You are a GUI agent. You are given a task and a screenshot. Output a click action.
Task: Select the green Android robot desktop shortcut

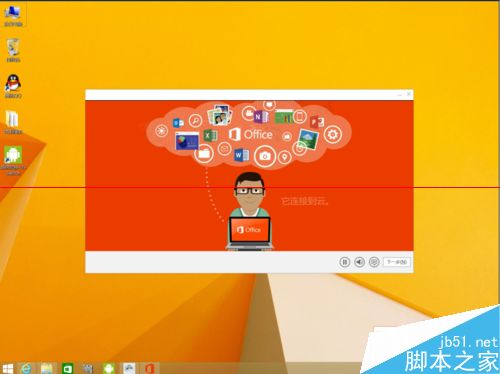point(13,160)
